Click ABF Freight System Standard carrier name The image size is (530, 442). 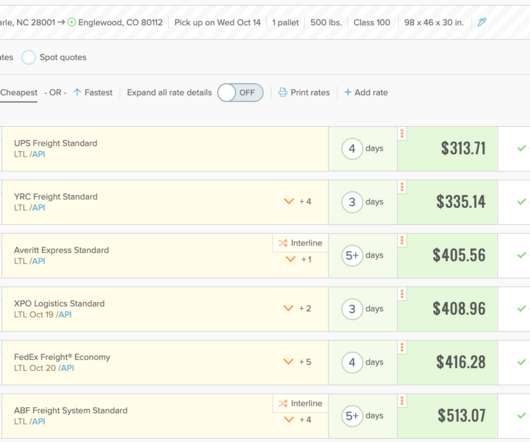71,410
